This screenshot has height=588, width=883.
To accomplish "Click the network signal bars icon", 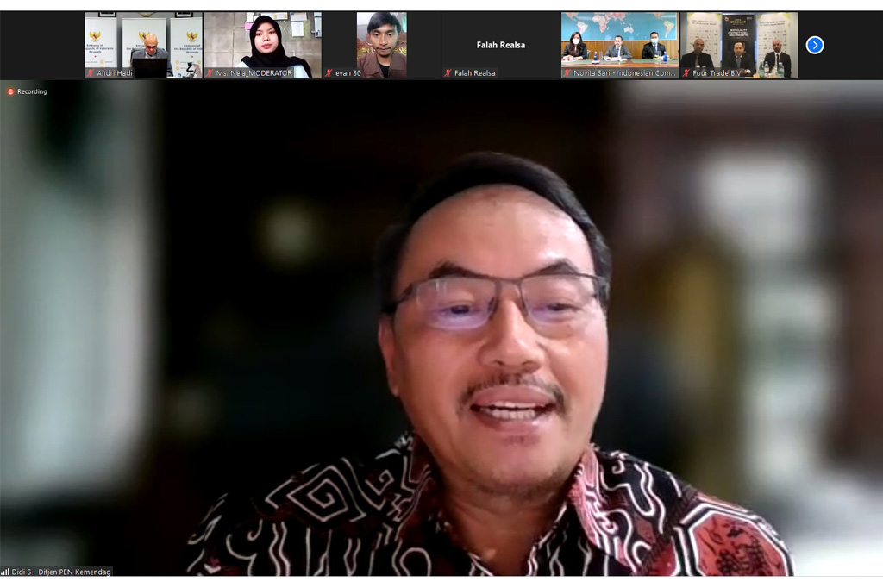I will point(5,571).
